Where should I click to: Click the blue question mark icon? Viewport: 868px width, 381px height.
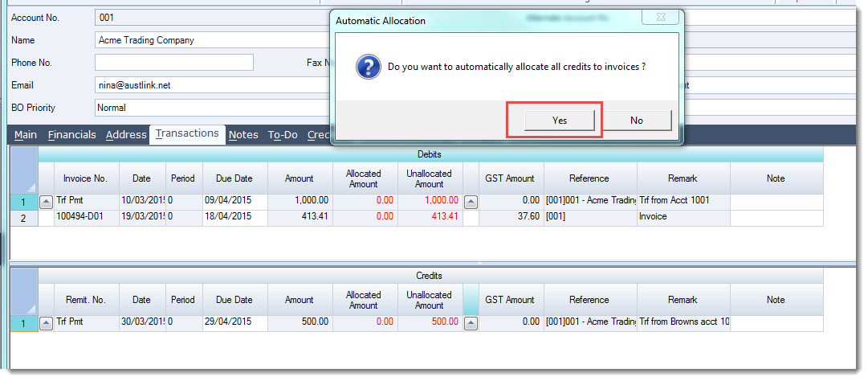(368, 67)
